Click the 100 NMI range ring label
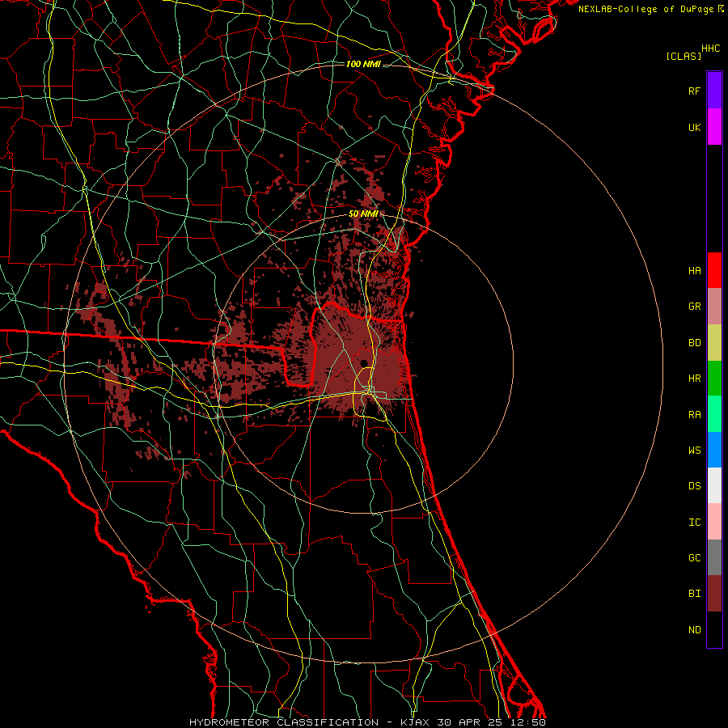 (363, 64)
